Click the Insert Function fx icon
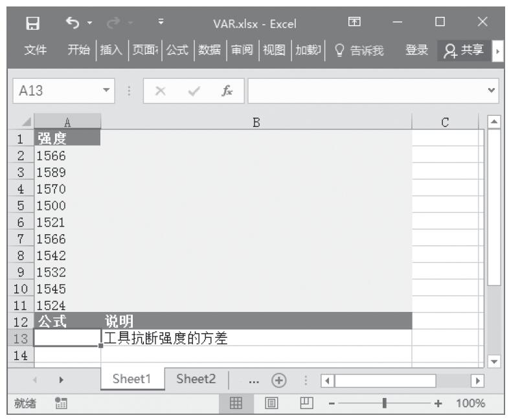 [x=227, y=91]
